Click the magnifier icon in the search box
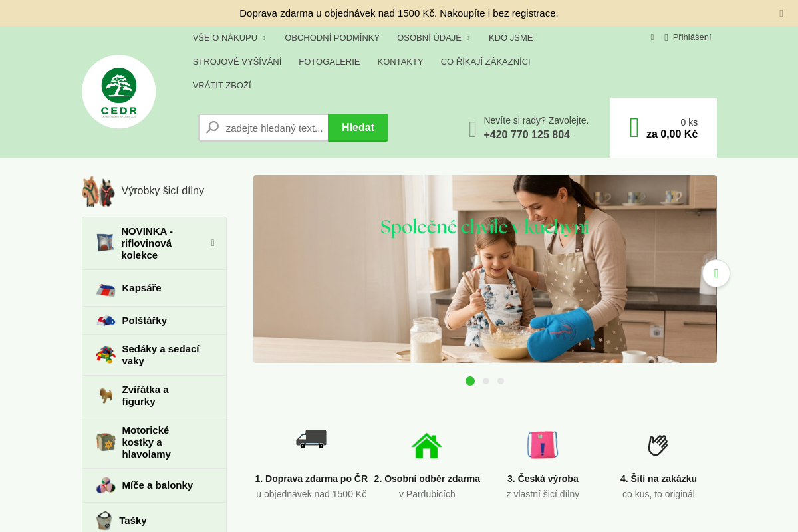 pyautogui.click(x=213, y=127)
